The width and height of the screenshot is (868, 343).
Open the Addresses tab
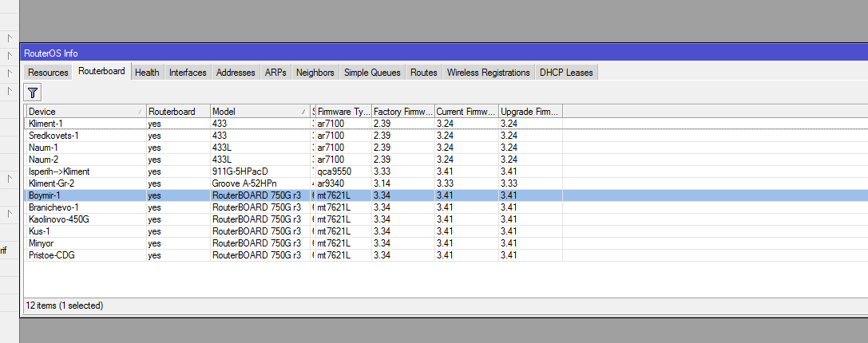pos(236,73)
